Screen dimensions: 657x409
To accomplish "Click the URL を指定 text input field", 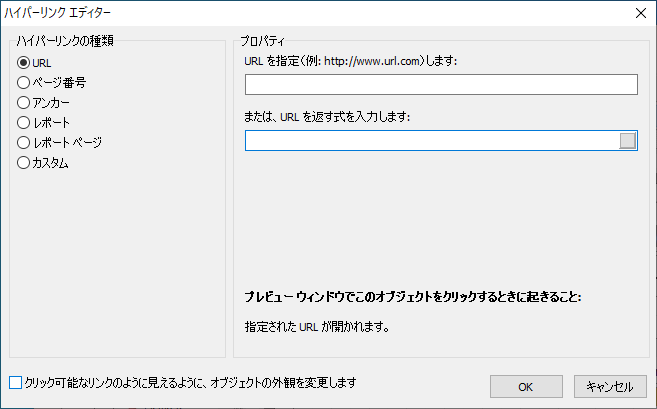I will 440,84.
